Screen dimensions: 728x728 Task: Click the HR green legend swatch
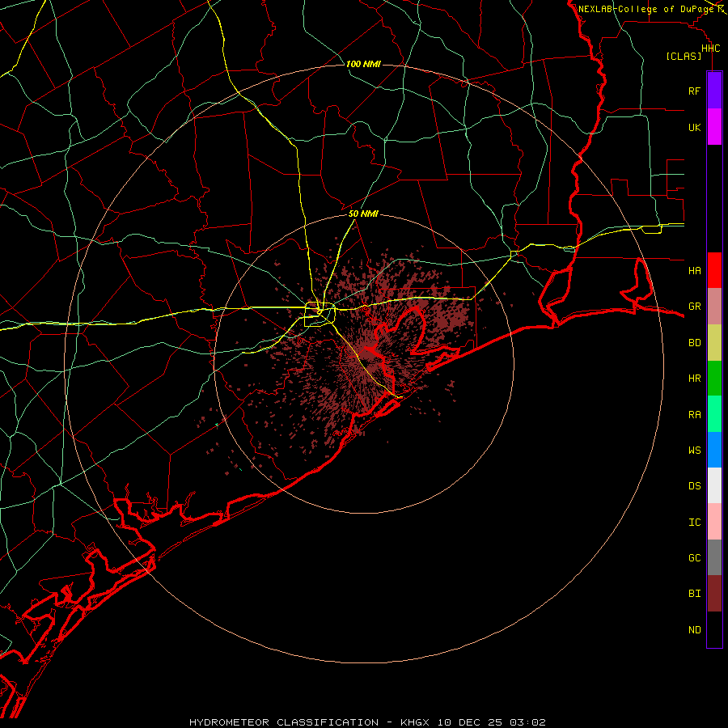coord(714,379)
